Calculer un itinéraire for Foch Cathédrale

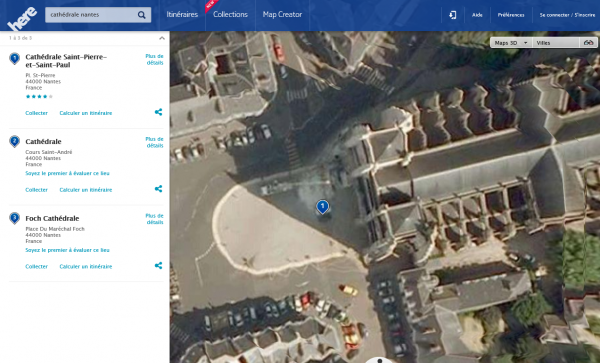tap(86, 267)
